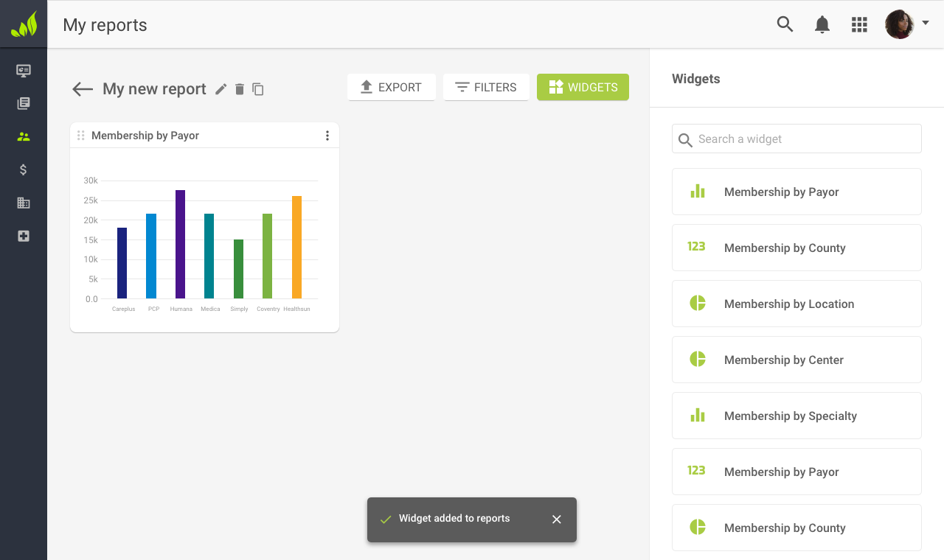Screen dimensions: 944x560
Task: Select the members people icon in sidebar
Action: [x=24, y=136]
